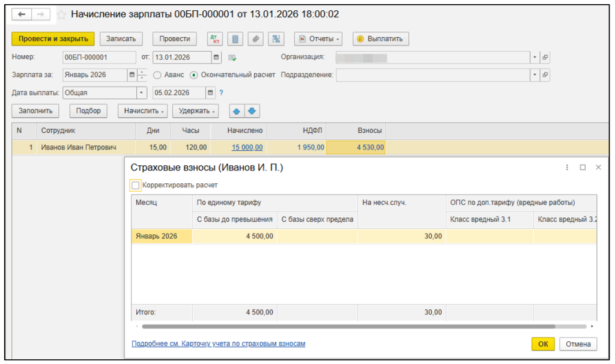
Task: Move row up with blue arrow
Action: pos(236,111)
